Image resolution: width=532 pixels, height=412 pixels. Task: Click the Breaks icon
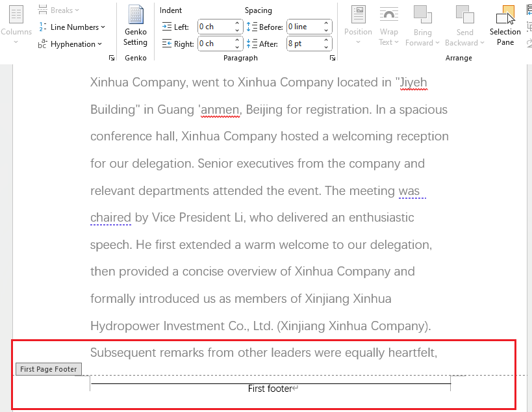(x=43, y=10)
